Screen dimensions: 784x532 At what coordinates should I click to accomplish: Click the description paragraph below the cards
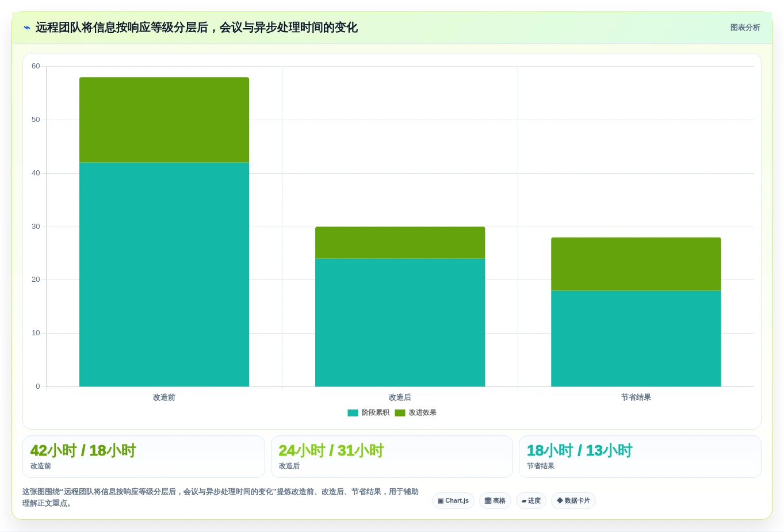pos(220,497)
